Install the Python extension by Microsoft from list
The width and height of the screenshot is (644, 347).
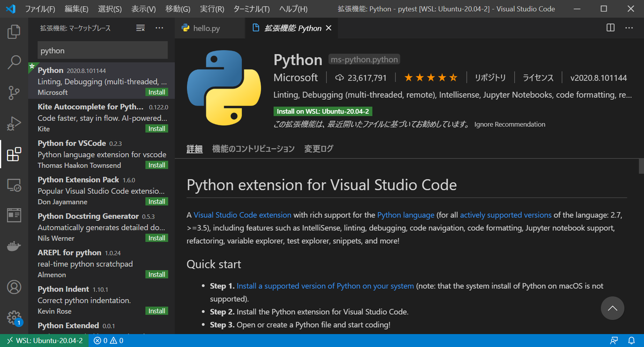(157, 92)
